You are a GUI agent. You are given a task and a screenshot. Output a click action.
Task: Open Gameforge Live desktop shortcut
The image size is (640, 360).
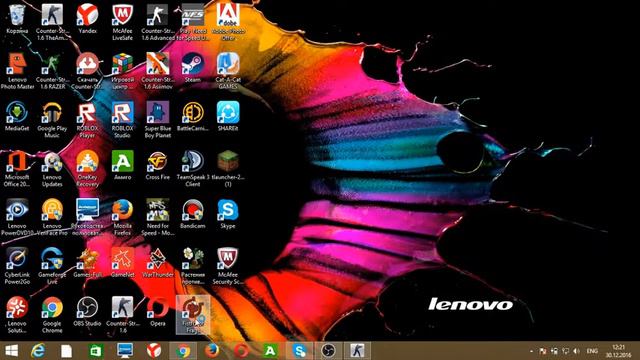coord(52,266)
